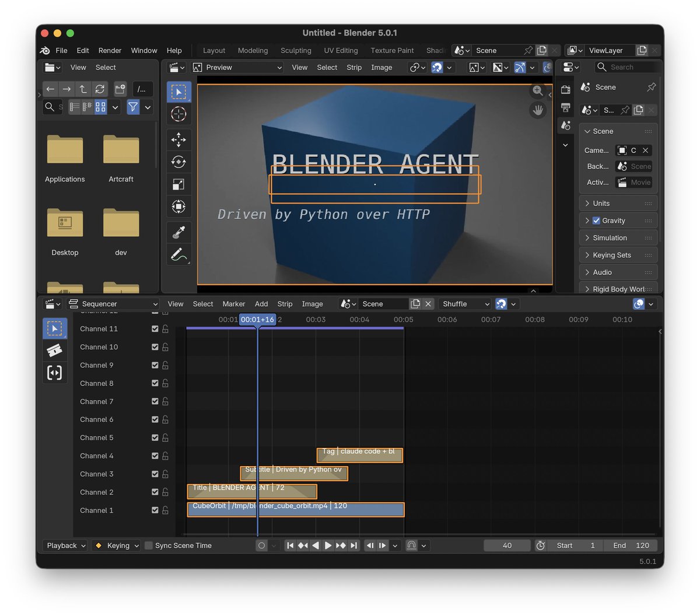Uncheck the Channel 7 mute checkbox

coord(155,401)
